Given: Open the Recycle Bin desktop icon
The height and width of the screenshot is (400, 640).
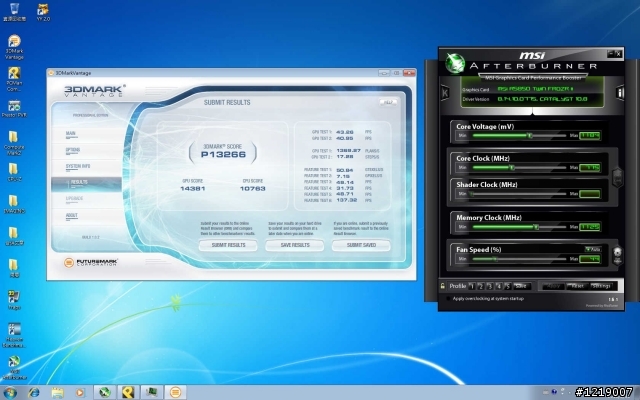Looking at the screenshot, I should [14, 11].
